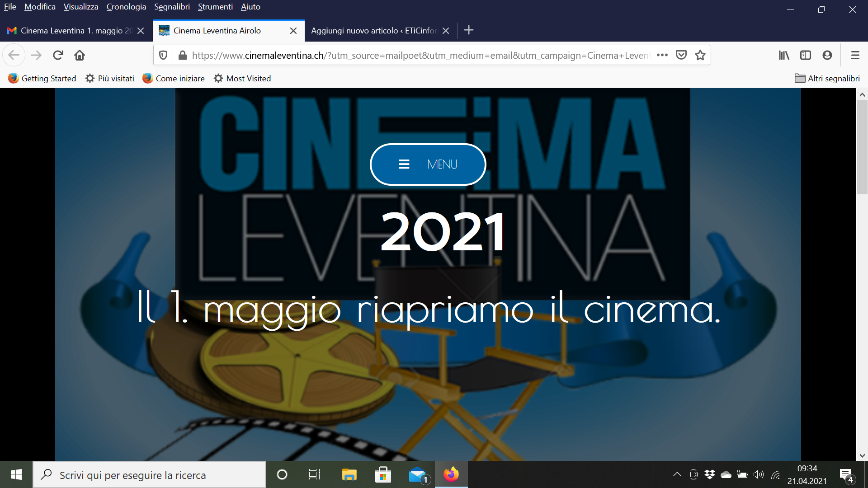Open the Firefox hamburger application menu
This screenshot has width=868, height=488.
coord(855,55)
